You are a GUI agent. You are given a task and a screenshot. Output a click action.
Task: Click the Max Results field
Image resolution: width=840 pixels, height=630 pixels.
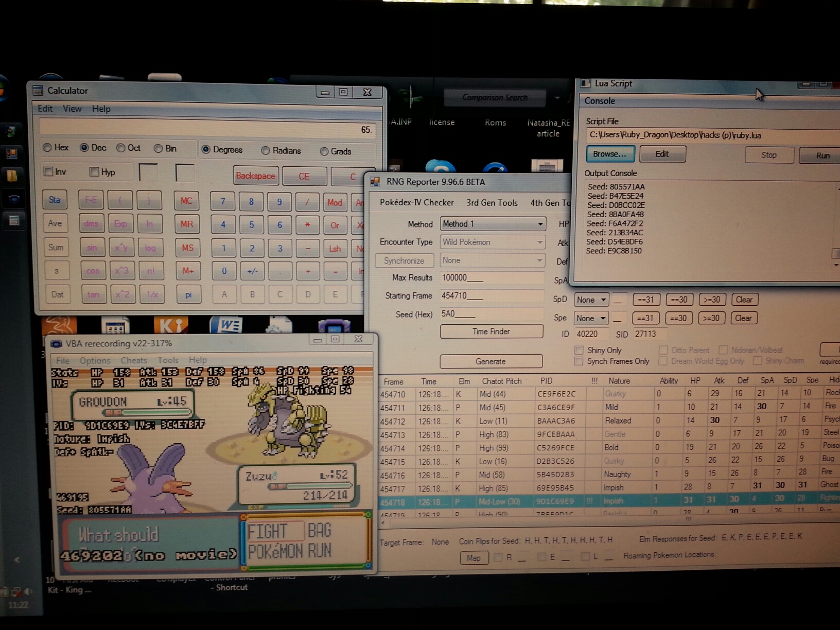[492, 278]
